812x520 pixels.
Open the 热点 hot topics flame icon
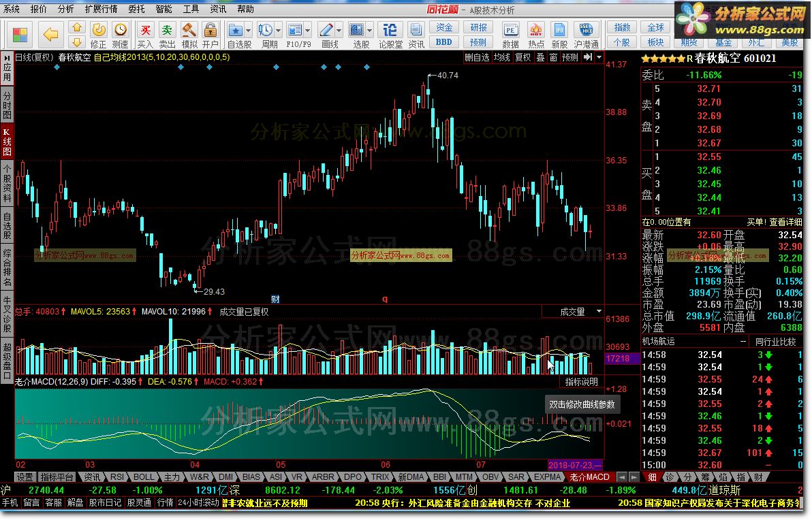pos(536,35)
